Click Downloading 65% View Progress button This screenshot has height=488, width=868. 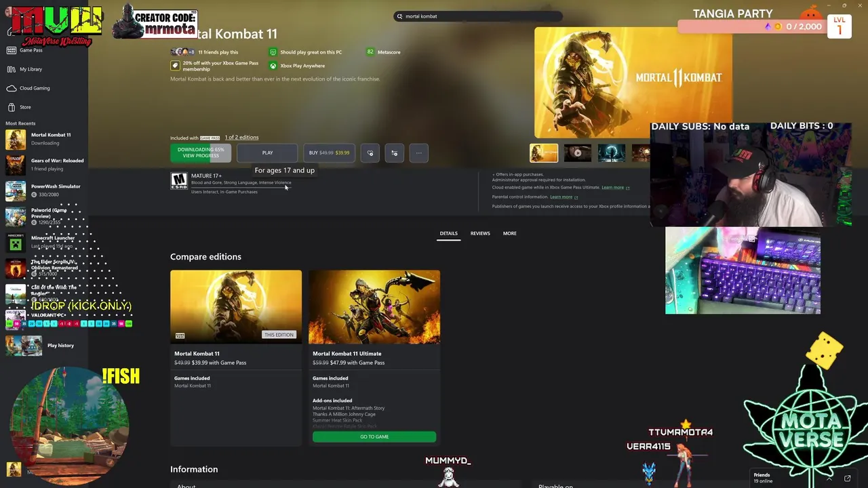[x=201, y=153]
